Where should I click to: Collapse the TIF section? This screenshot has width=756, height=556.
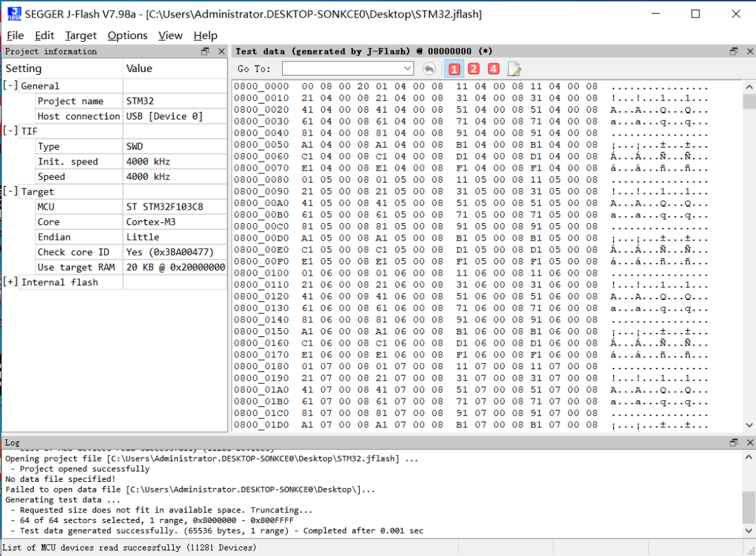pos(10,131)
